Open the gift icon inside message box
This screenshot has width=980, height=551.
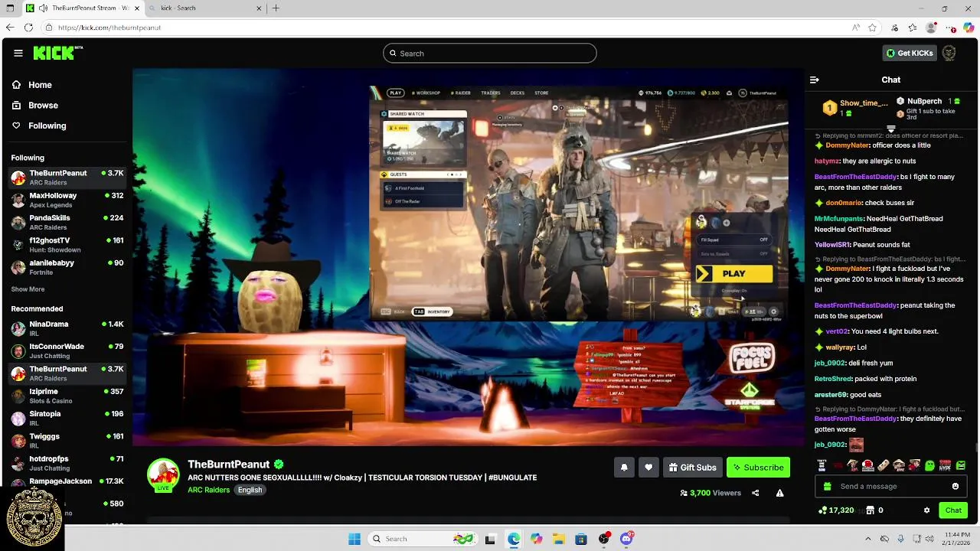827,486
